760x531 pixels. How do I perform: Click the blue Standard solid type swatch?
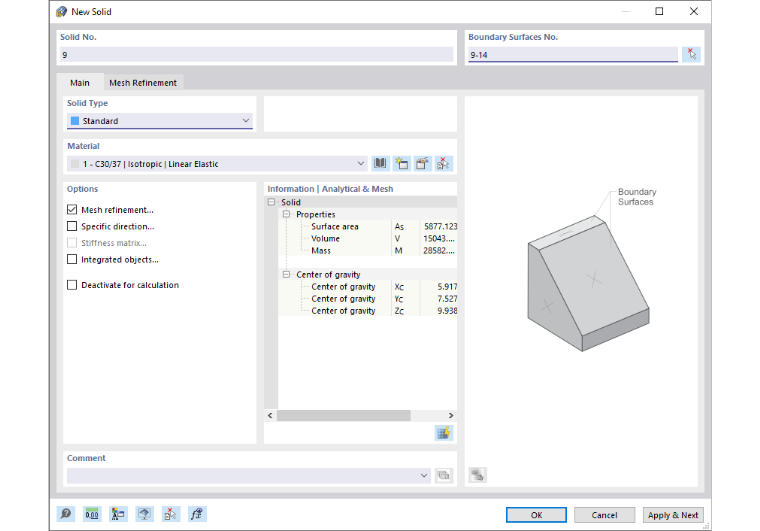point(75,121)
